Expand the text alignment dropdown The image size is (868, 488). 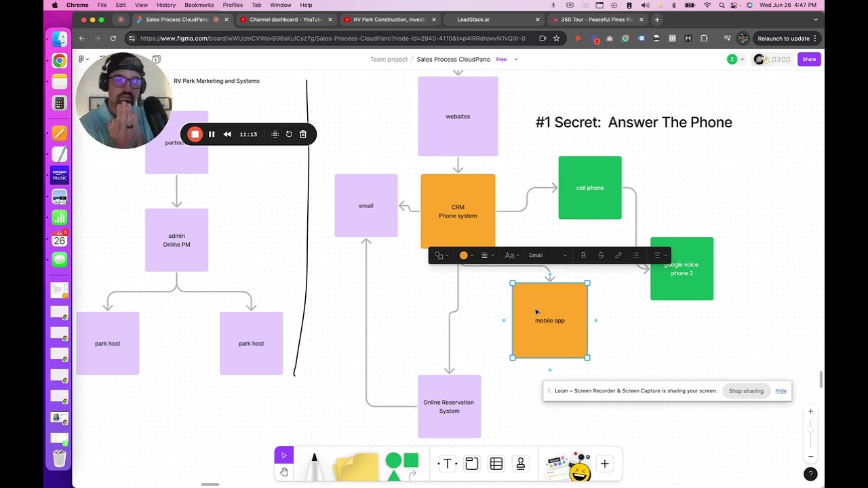pyautogui.click(x=659, y=256)
